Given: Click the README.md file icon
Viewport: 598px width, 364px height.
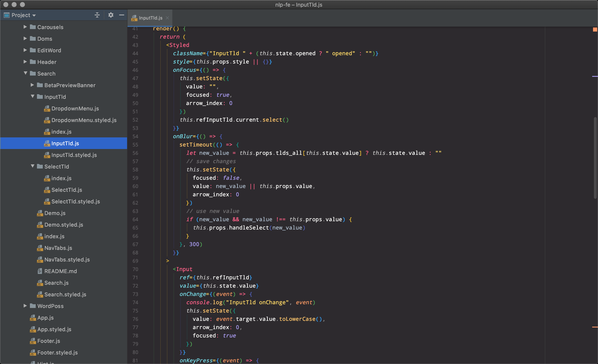Looking at the screenshot, I should point(40,271).
